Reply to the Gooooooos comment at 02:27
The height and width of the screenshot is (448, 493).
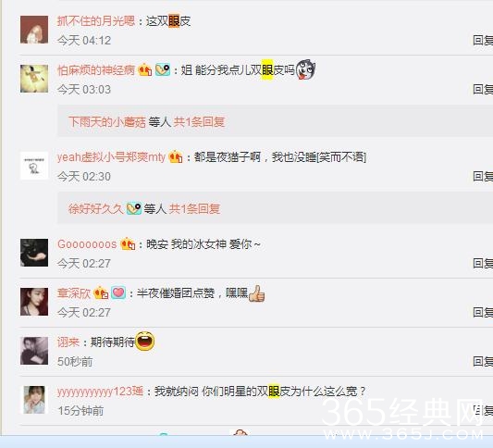(483, 263)
